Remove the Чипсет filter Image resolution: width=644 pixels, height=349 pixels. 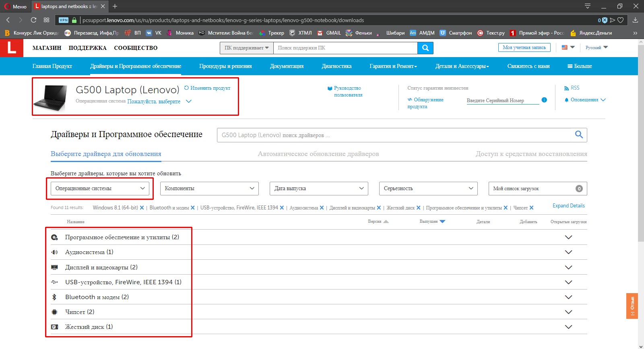tap(531, 208)
